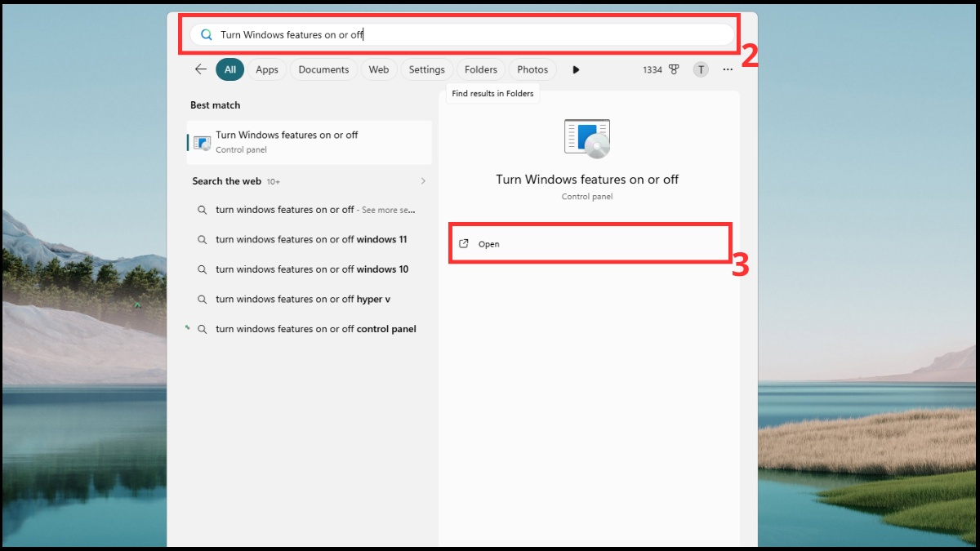Open the three-dot more options menu
Image resolution: width=980 pixels, height=551 pixels.
728,70
